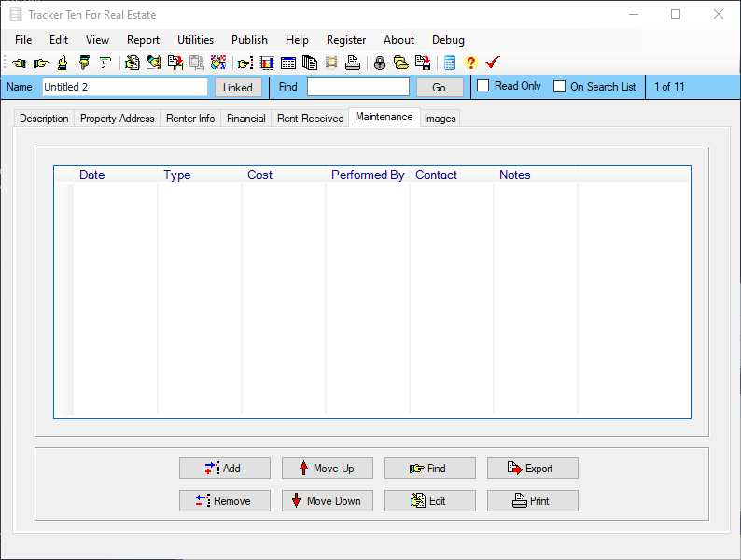Click the grayed-out paste record icon
Screen dimensions: 741x560
point(197,63)
